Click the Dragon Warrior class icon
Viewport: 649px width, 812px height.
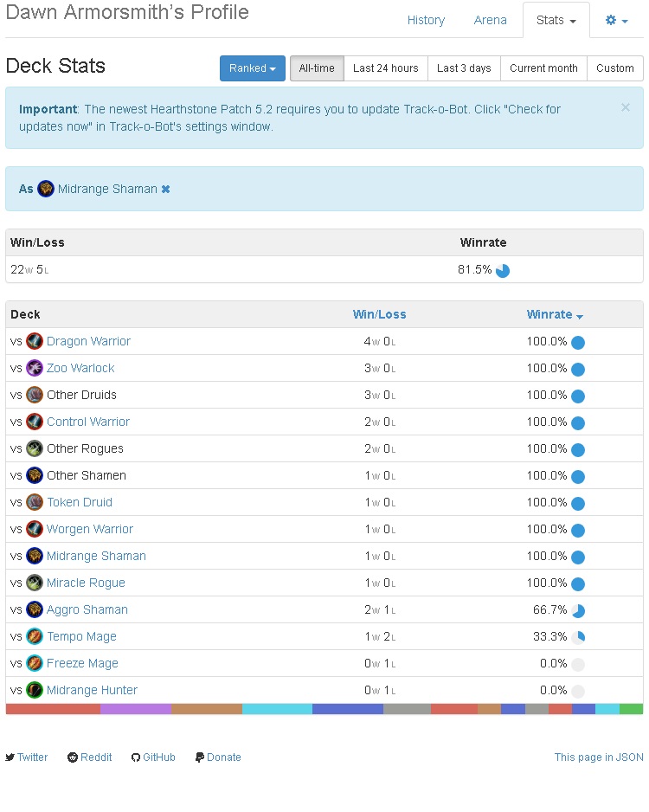[x=35, y=341]
